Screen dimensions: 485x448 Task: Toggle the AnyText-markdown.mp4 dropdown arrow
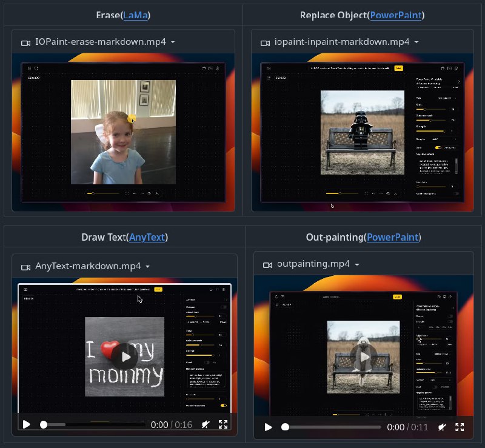tap(147, 267)
